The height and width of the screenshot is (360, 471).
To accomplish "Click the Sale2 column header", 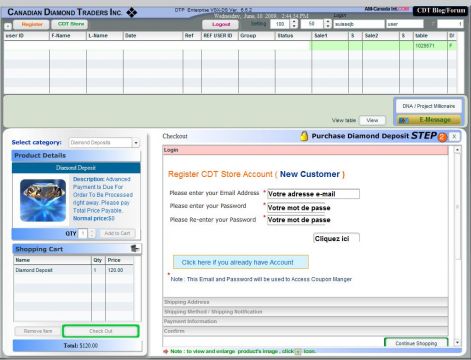I will click(x=381, y=36).
